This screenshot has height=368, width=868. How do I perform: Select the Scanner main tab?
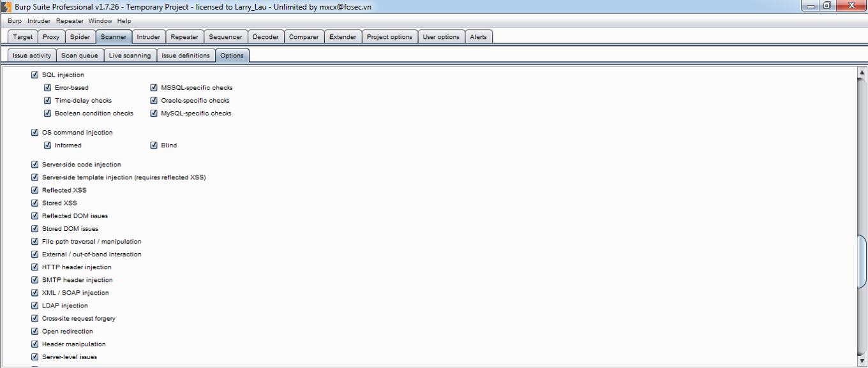click(x=114, y=37)
